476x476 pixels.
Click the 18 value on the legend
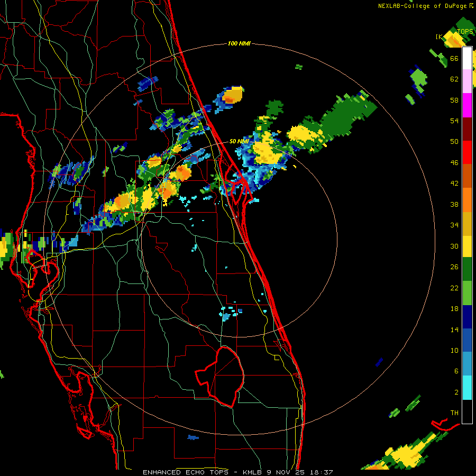tap(454, 308)
